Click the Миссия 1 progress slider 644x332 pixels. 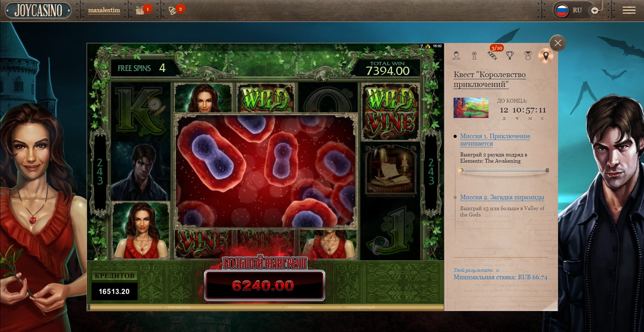(504, 171)
